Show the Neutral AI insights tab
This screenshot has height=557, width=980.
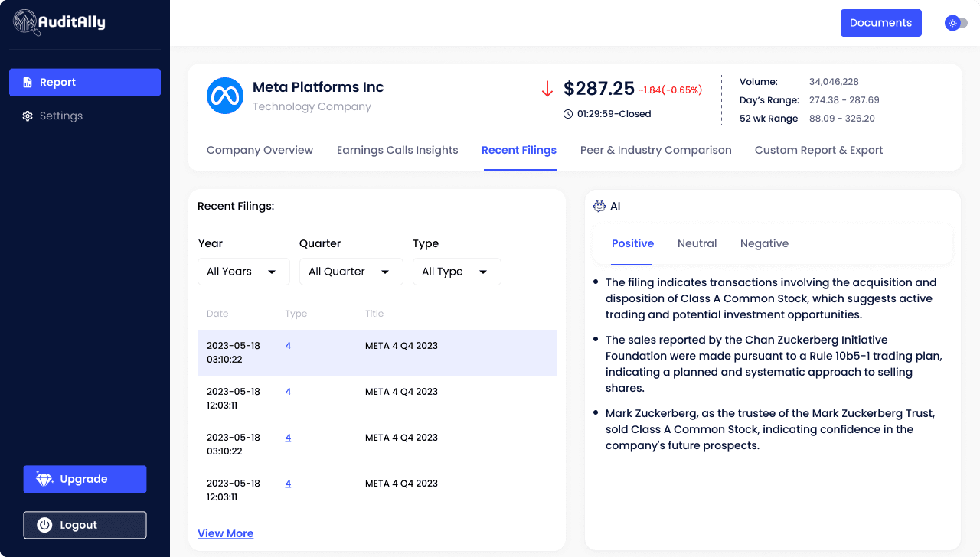697,243
